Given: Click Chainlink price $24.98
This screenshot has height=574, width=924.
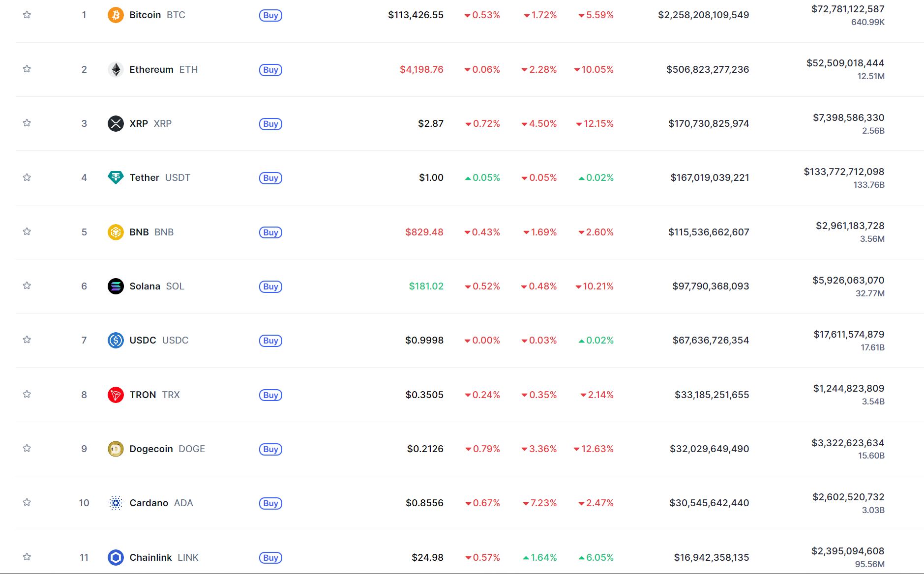Looking at the screenshot, I should [x=427, y=557].
